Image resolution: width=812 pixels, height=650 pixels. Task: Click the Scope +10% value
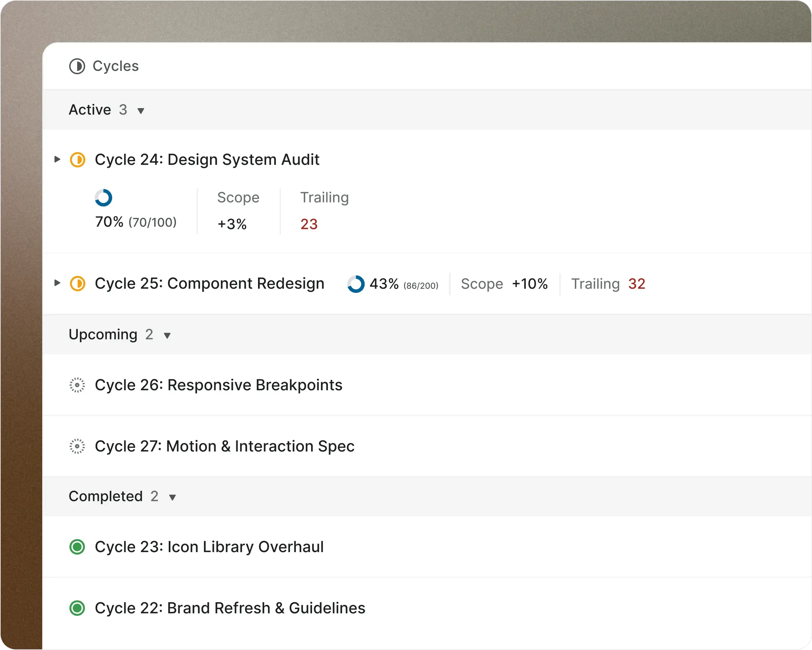(530, 284)
